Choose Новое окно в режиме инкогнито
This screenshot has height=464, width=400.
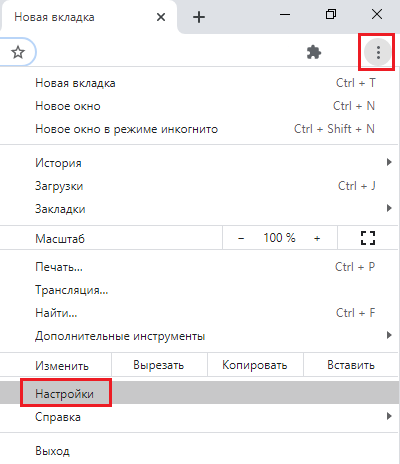click(199, 129)
